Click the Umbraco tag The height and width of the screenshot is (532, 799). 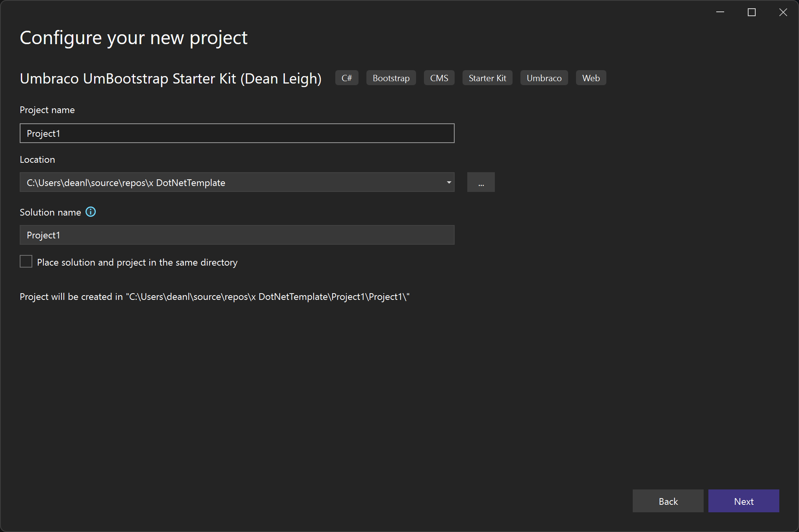(x=544, y=78)
